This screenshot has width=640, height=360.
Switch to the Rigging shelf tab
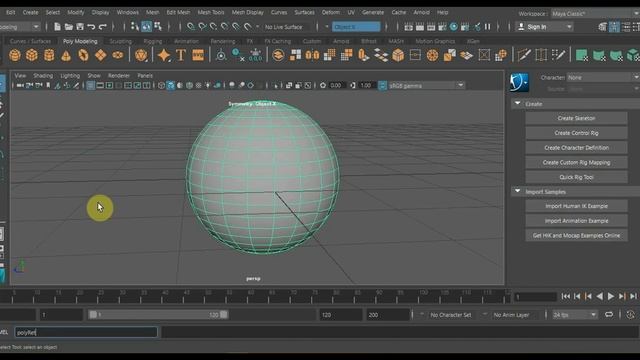tap(153, 41)
